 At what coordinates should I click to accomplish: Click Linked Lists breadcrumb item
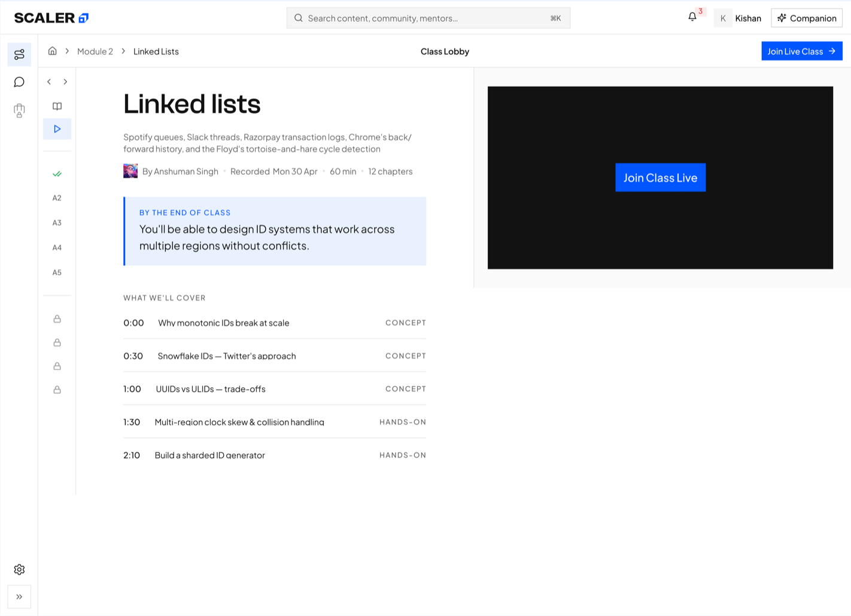click(156, 51)
